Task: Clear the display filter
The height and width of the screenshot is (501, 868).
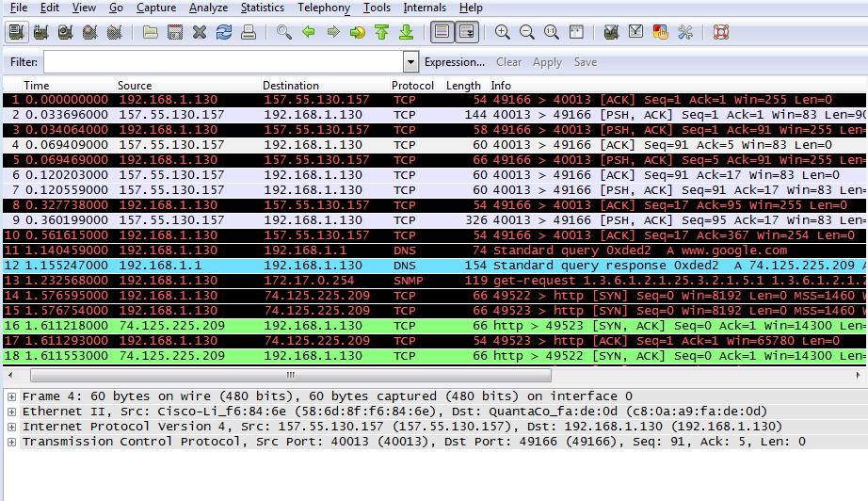Action: [x=508, y=62]
